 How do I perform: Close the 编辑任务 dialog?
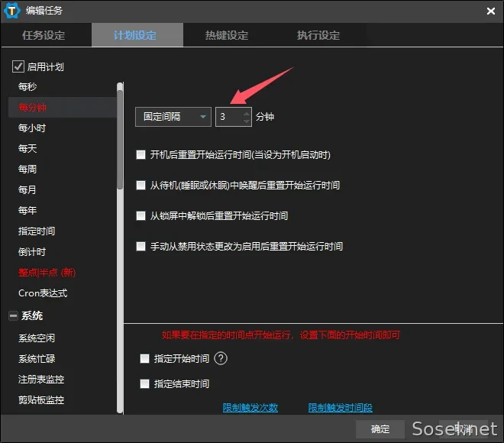pos(490,11)
